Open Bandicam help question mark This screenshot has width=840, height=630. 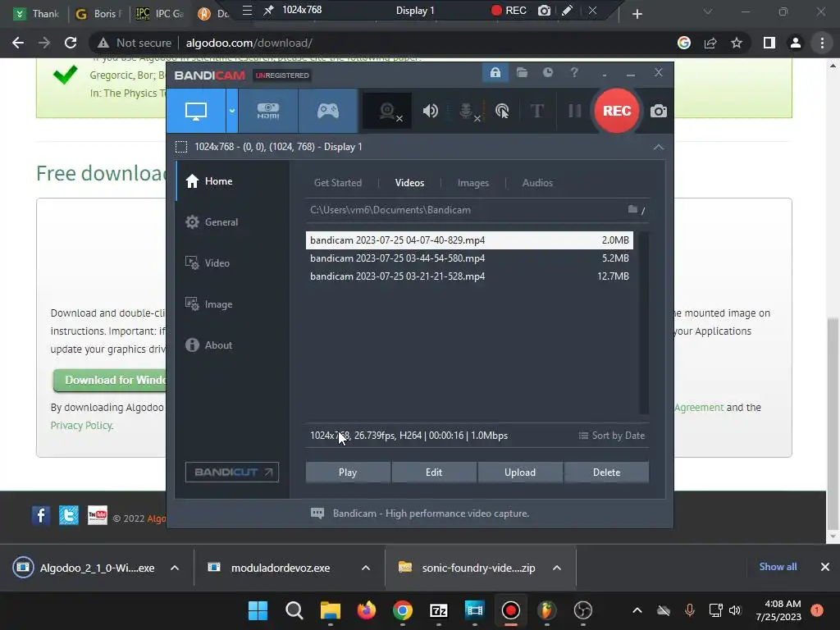(574, 72)
